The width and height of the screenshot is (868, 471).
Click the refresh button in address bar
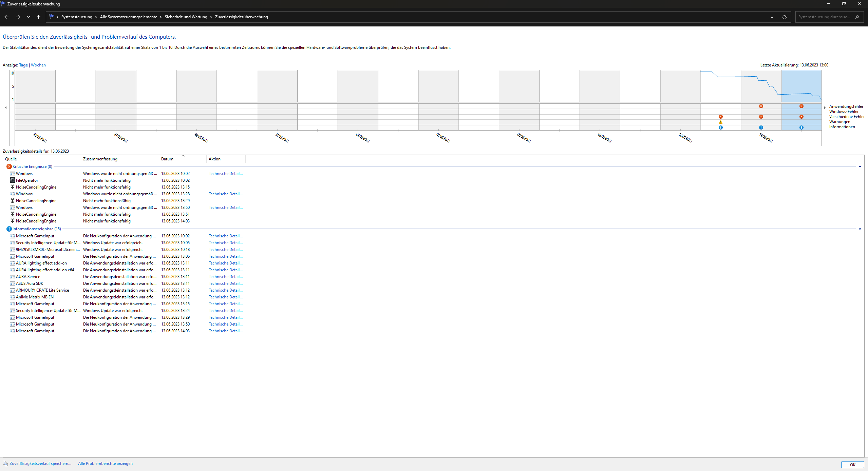(x=784, y=17)
